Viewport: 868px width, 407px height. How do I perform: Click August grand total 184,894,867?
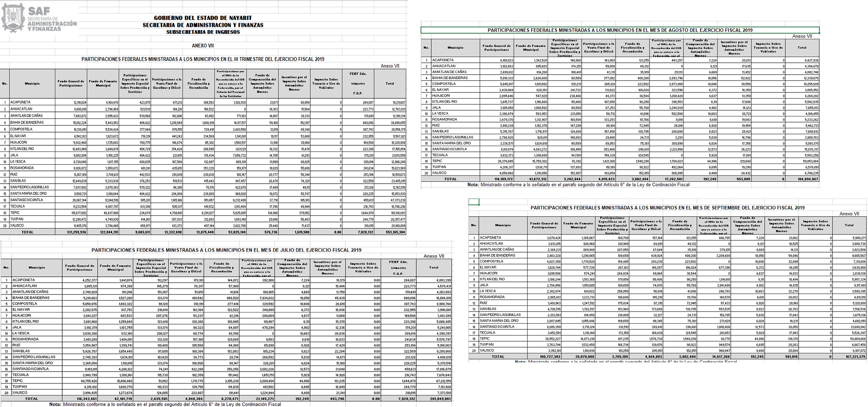(802, 179)
